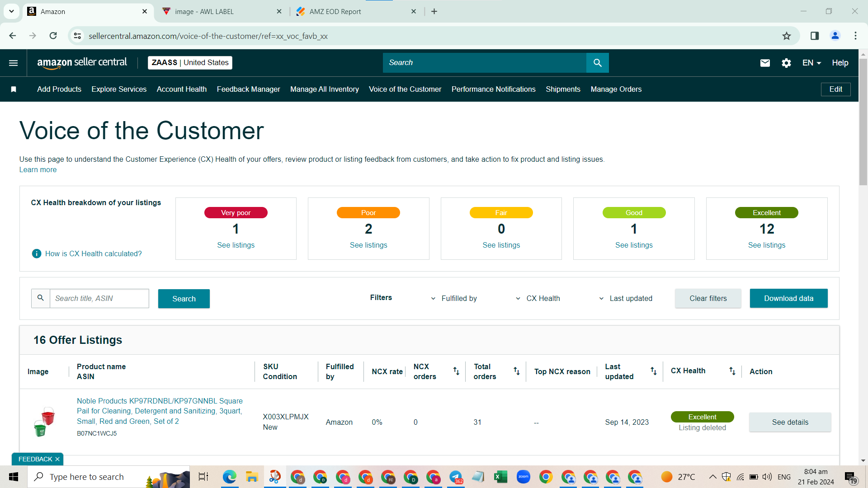The width and height of the screenshot is (868, 488).
Task: Expand the Last updated filter dropdown
Action: [626, 298]
